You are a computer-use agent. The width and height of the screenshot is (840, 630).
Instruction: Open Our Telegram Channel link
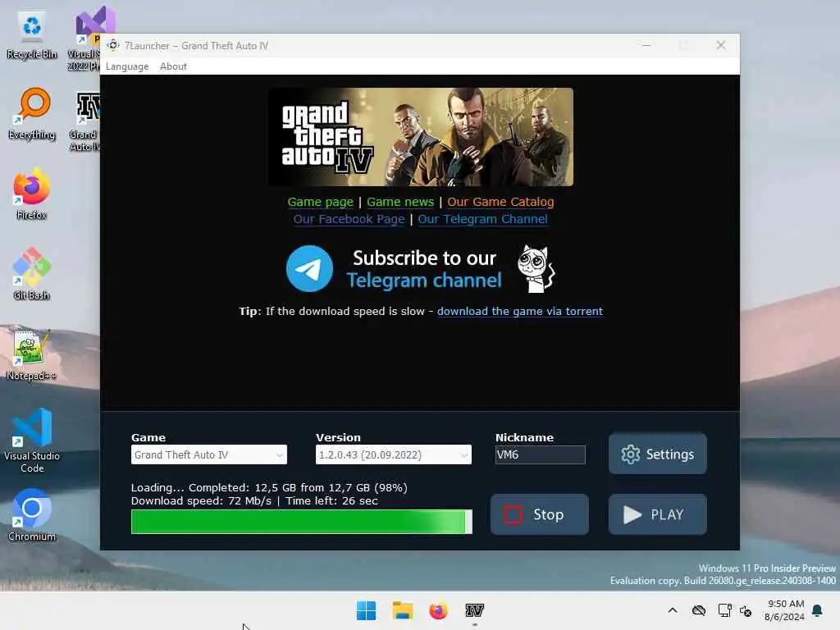click(482, 219)
